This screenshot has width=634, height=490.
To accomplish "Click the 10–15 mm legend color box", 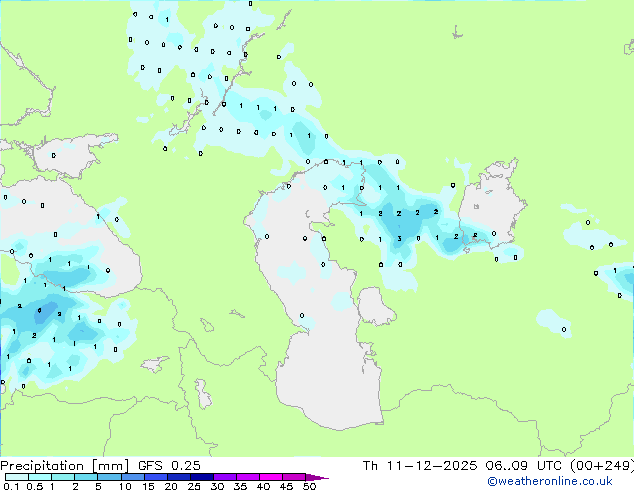I will point(133,477).
